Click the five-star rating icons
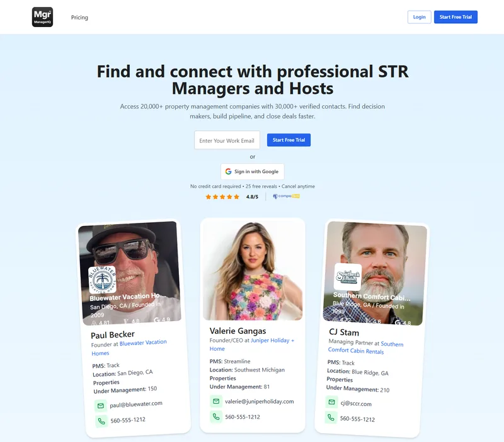This screenshot has height=442, width=504. (222, 197)
